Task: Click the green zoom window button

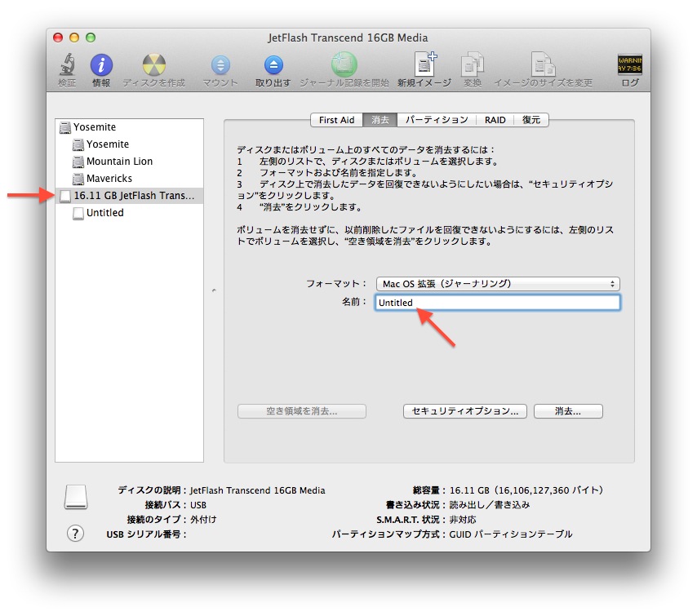Action: (x=91, y=38)
